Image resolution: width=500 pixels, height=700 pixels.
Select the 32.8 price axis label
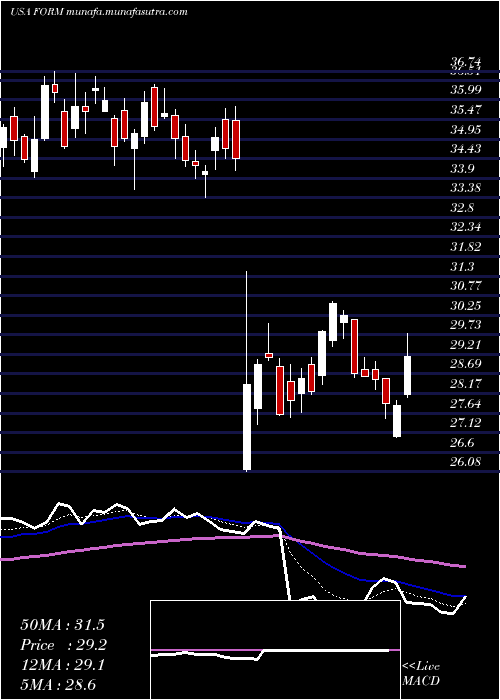coord(462,208)
